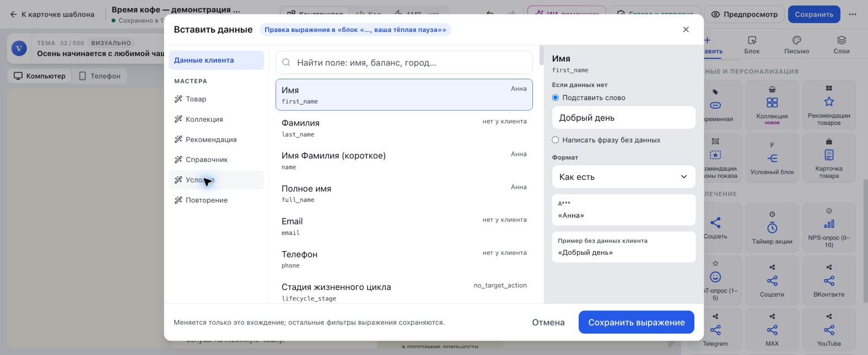Viewport: 868px width, 355px height.
Task: Choose the Имя Фамилия (короткое) field row
Action: coord(404,160)
